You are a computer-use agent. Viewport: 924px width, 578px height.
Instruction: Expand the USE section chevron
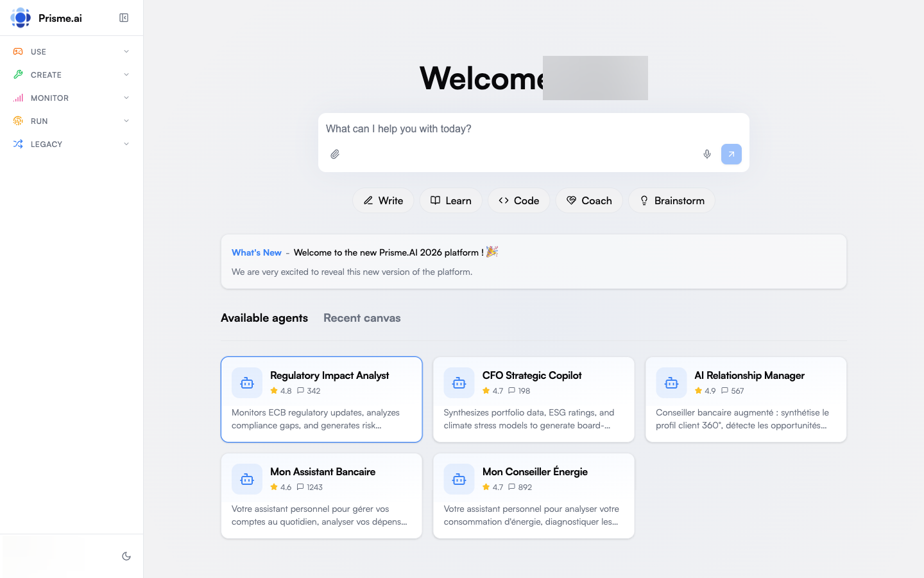point(126,51)
